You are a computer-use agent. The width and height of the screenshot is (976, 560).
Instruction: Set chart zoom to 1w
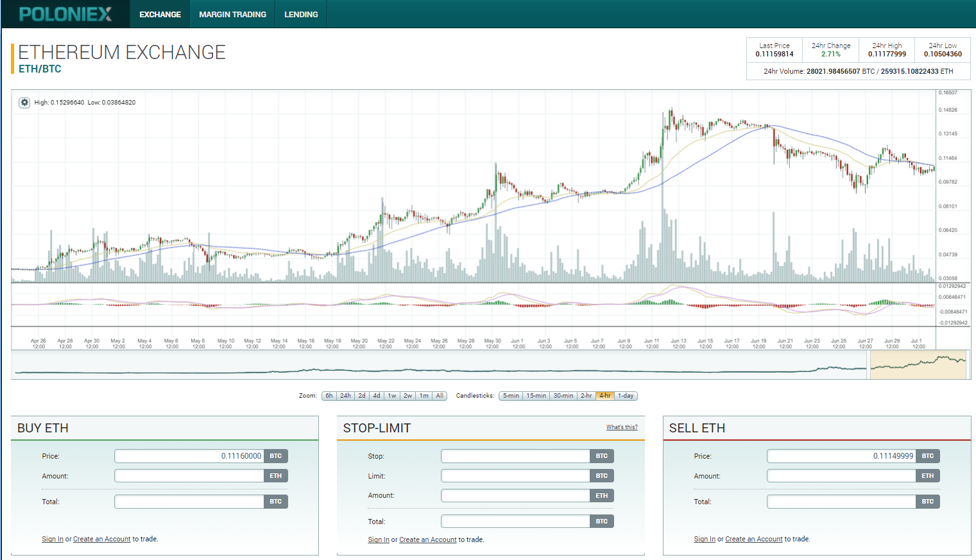coord(392,396)
